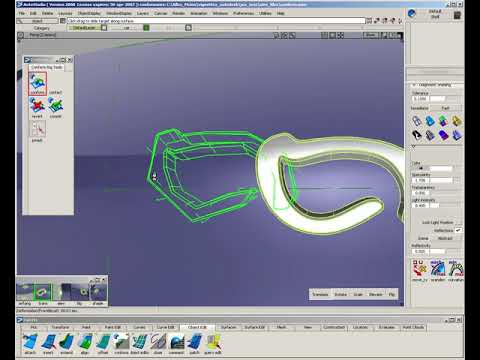Select the tool icon beneath the revert tool
Screen dimensions: 480x360
[x=37, y=129]
